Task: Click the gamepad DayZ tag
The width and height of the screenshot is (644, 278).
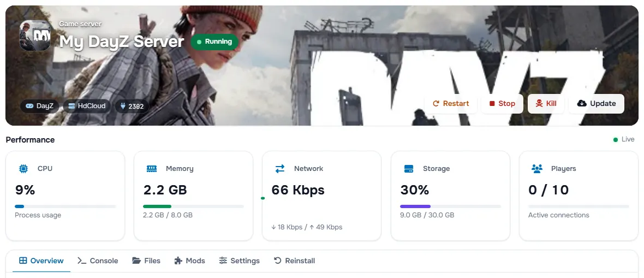Action: (x=39, y=106)
